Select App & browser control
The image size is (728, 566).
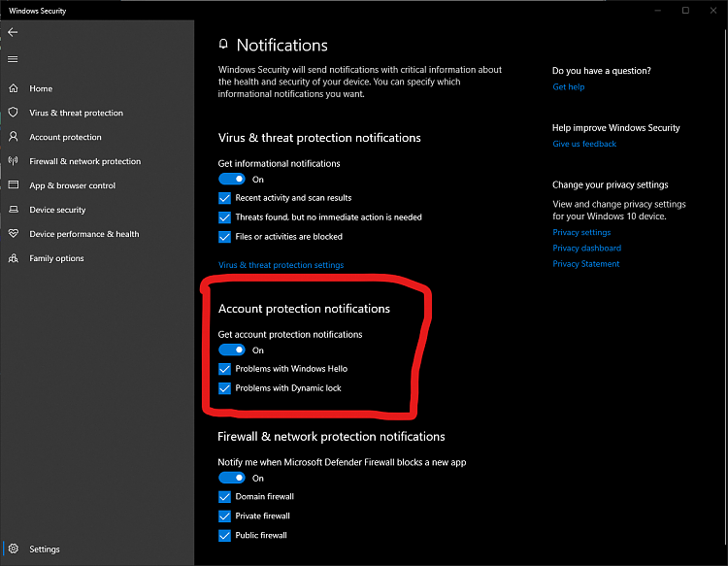pyautogui.click(x=97, y=184)
